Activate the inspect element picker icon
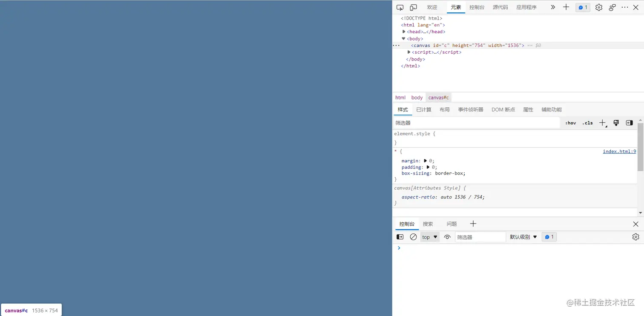This screenshot has height=316, width=644. click(400, 7)
